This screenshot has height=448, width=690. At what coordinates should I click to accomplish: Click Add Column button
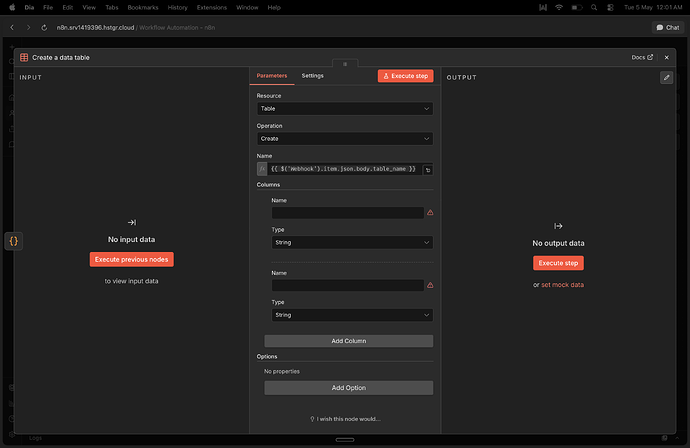(x=349, y=341)
